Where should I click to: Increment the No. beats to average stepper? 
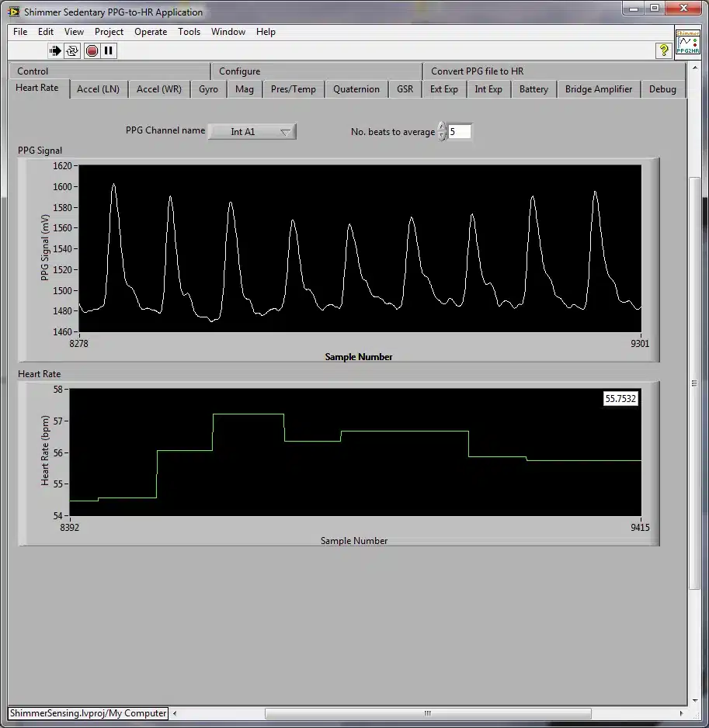pyautogui.click(x=442, y=127)
